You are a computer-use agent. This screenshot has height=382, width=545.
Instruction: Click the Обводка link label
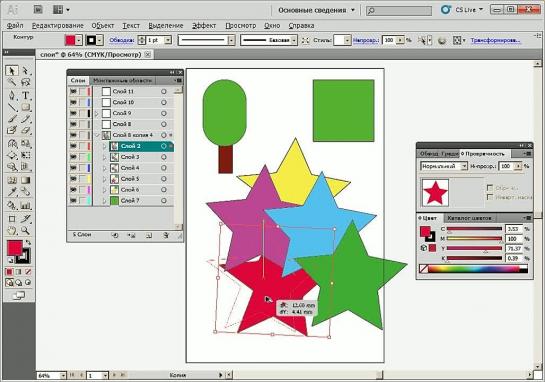tap(122, 40)
